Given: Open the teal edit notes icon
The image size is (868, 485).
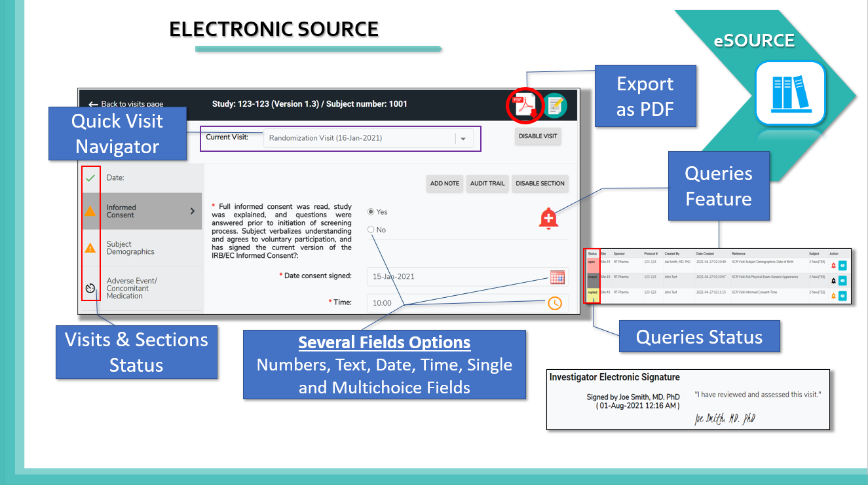Looking at the screenshot, I should pos(556,105).
